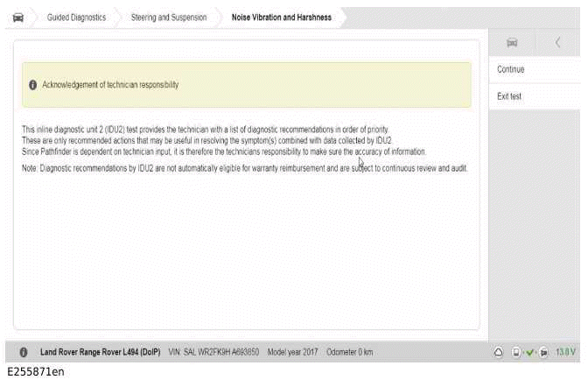Click the car home icon in breadcrumb

point(17,18)
